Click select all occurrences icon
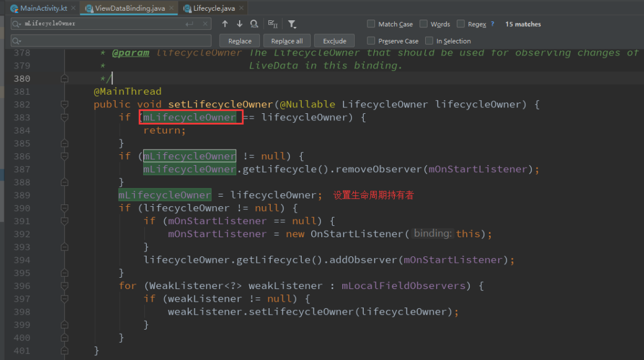The width and height of the screenshot is (644, 360). pos(273,24)
